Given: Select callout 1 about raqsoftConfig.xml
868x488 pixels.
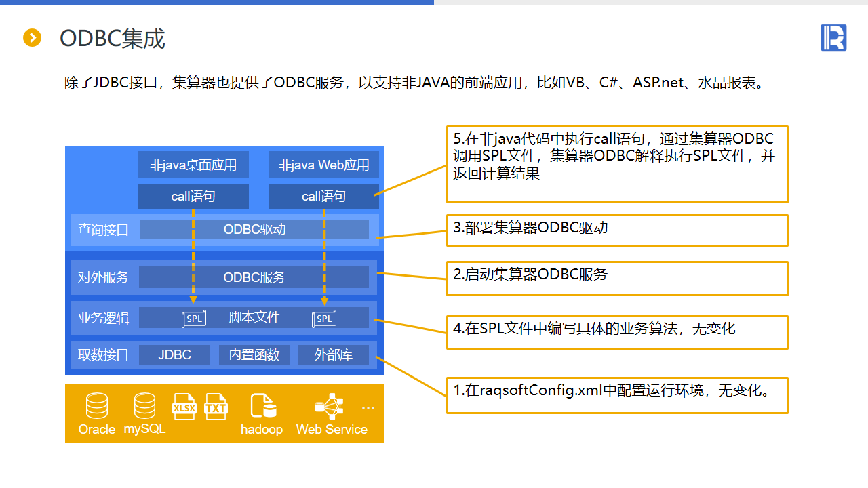Looking at the screenshot, I should [617, 394].
